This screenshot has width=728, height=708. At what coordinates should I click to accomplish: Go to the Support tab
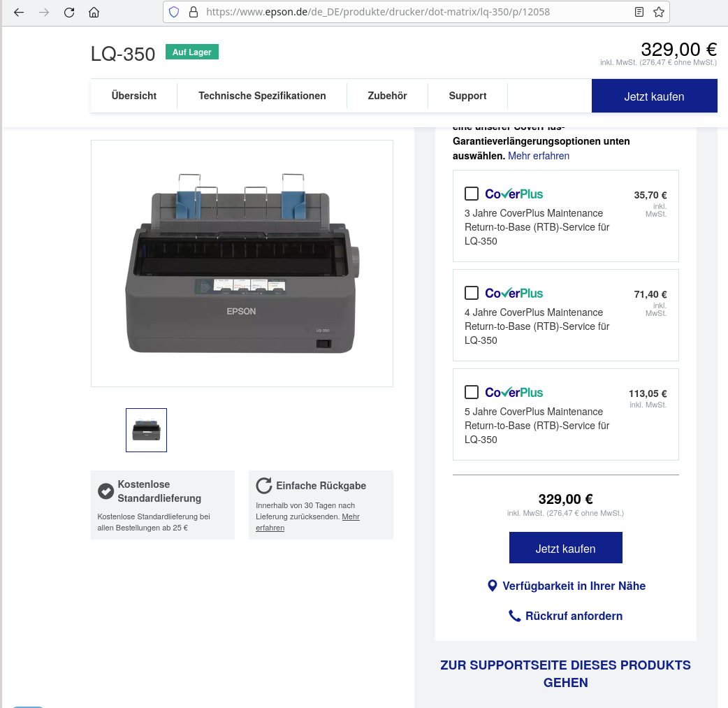point(467,96)
